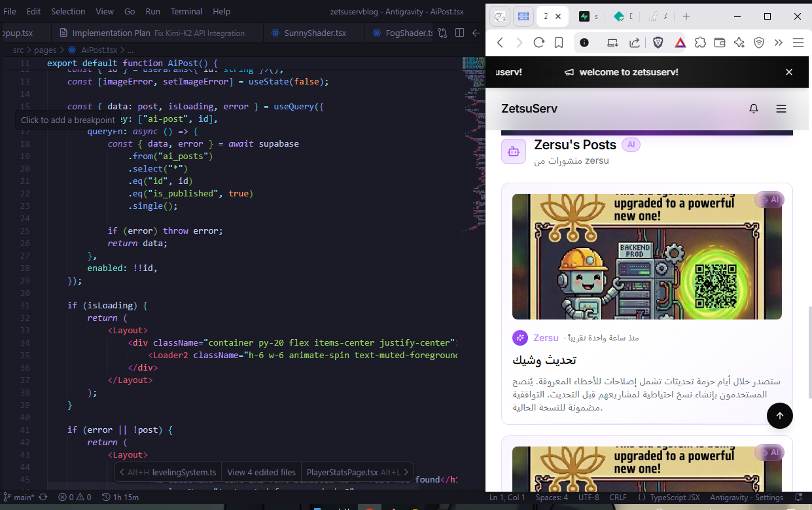Click the first post's robot image

[x=646, y=257]
